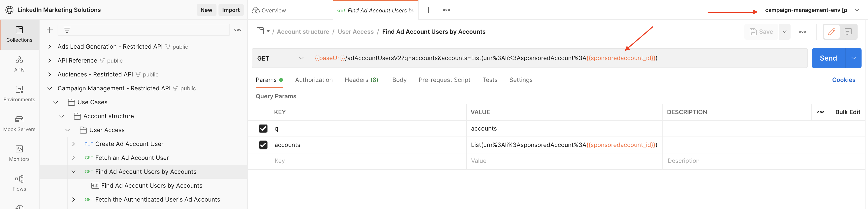
Task: Click the User Access folder icon
Action: pyautogui.click(x=83, y=130)
